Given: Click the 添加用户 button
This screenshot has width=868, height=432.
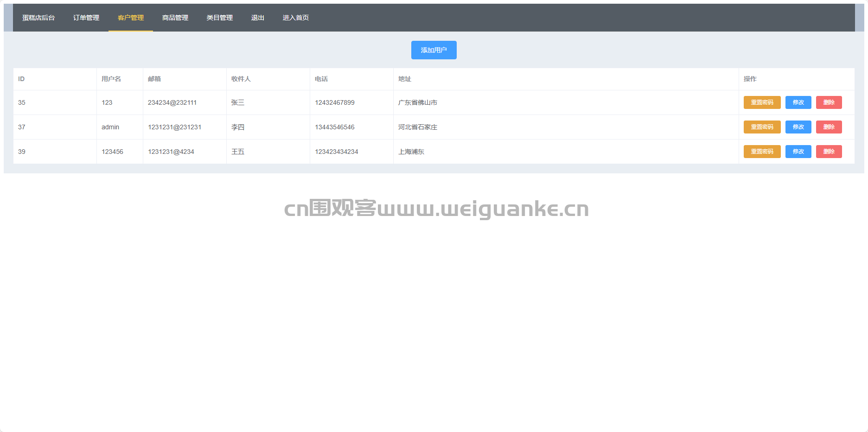Looking at the screenshot, I should click(434, 50).
